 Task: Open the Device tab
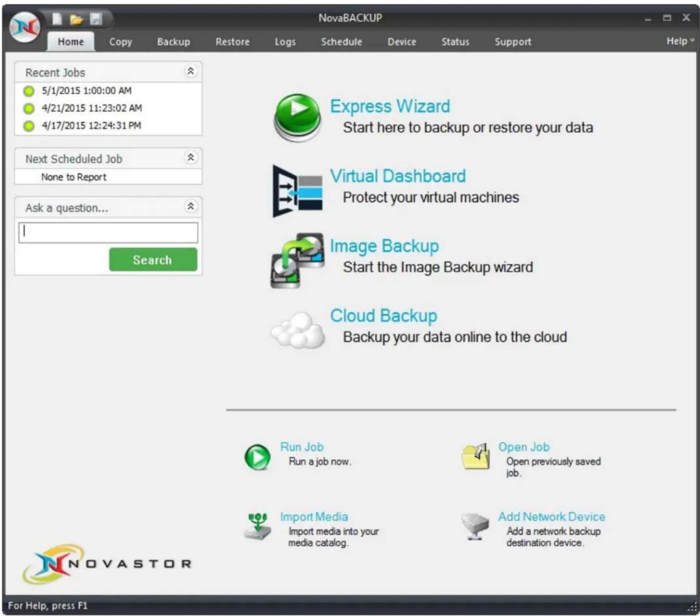pos(402,42)
